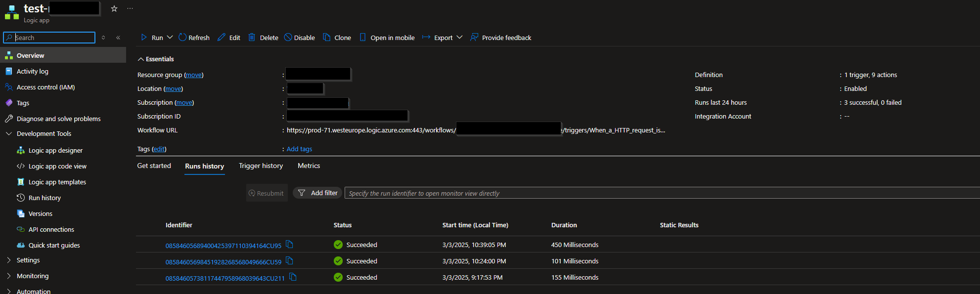Click the run identifier input field
The image size is (980, 294).
pyautogui.click(x=662, y=193)
